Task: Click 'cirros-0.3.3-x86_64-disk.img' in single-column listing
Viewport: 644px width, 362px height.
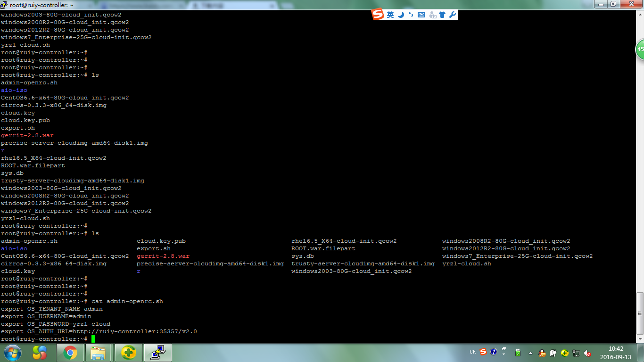Action: click(54, 105)
